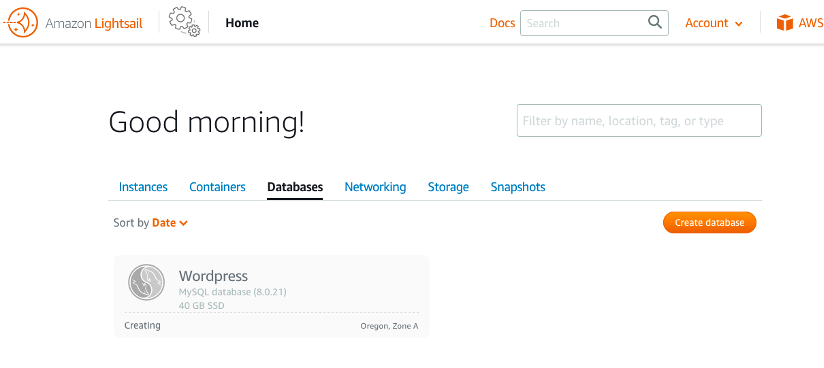The height and width of the screenshot is (368, 824).
Task: Click the AWS cube icon
Action: [x=785, y=23]
